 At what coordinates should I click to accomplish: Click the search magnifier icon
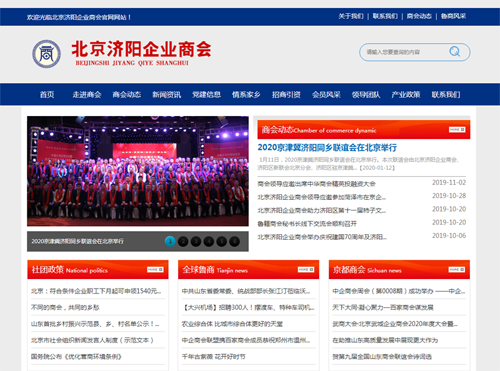tap(455, 51)
